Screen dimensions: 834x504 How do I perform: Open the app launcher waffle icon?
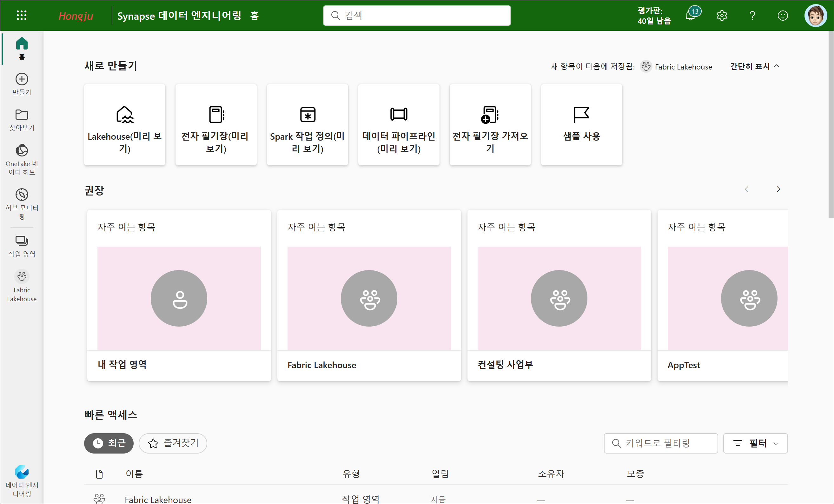point(22,15)
